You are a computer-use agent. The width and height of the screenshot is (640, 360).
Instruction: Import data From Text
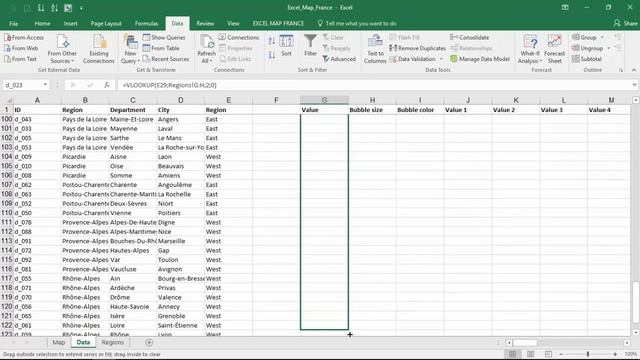tap(20, 59)
